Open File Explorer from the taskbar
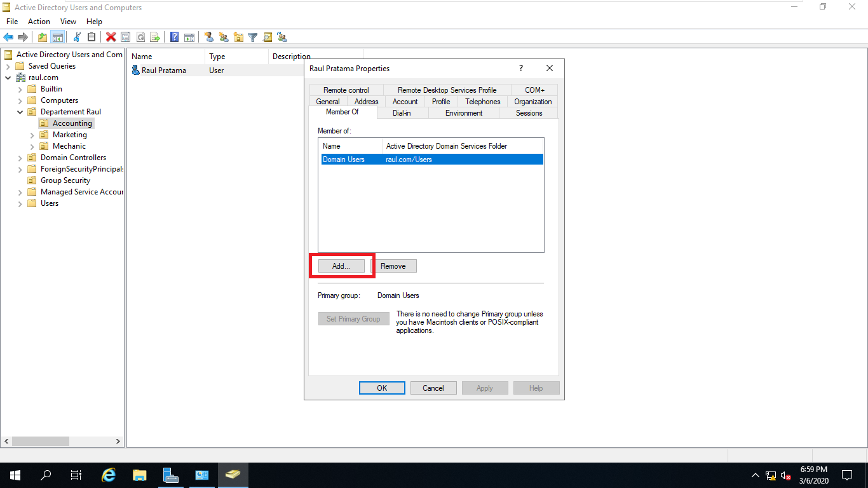This screenshot has width=868, height=488. coord(140,475)
